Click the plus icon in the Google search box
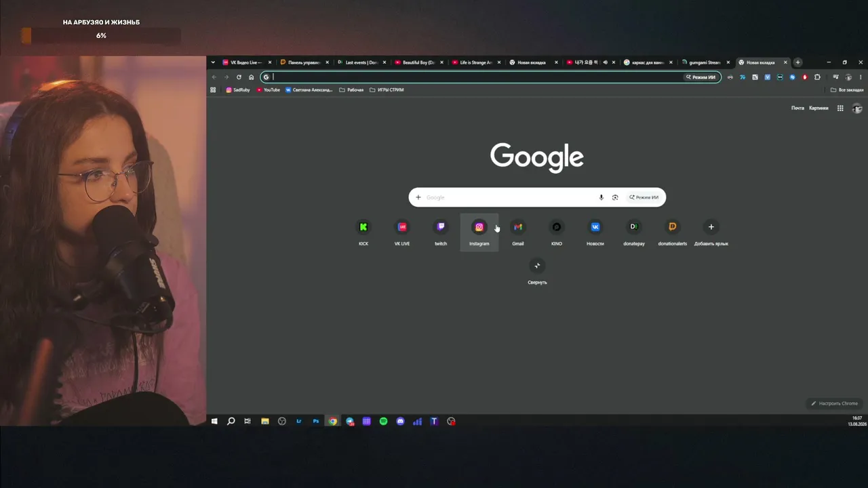This screenshot has width=868, height=488. pos(418,197)
